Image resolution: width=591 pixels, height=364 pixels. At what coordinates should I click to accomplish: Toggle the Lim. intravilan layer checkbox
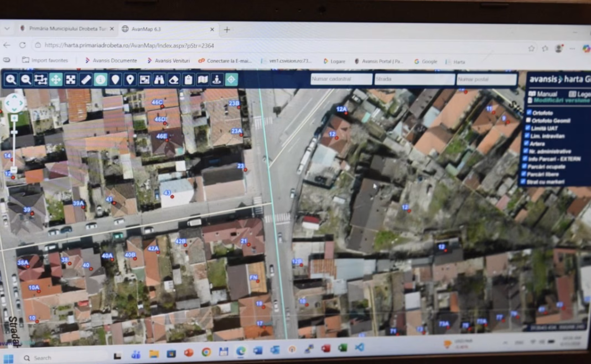527,136
